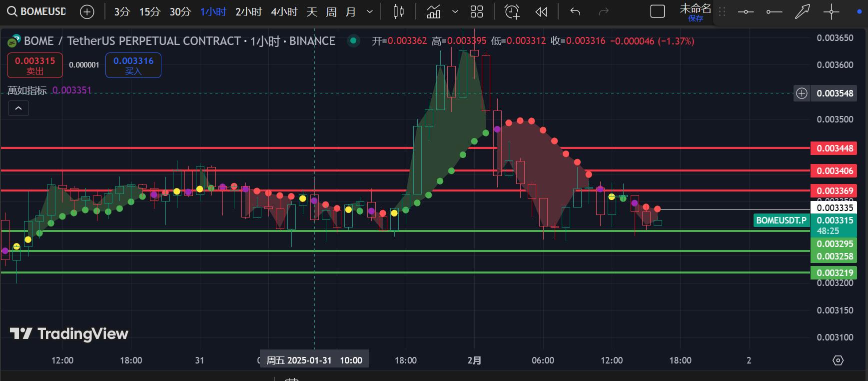This screenshot has height=381, width=868.
Task: Click the BOME / TetherUS PERPETUAL CONTRACT title
Action: (179, 41)
